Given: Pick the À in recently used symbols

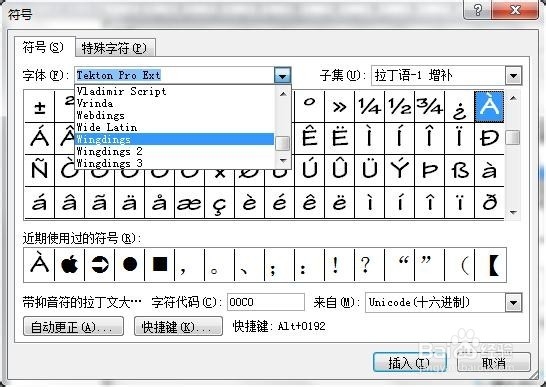Looking at the screenshot, I should click(39, 265).
